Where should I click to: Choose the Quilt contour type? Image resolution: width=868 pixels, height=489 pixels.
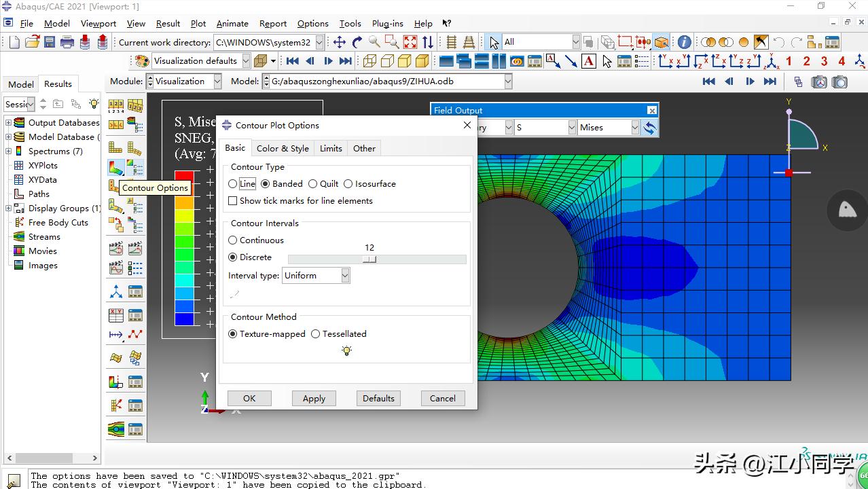pyautogui.click(x=312, y=184)
